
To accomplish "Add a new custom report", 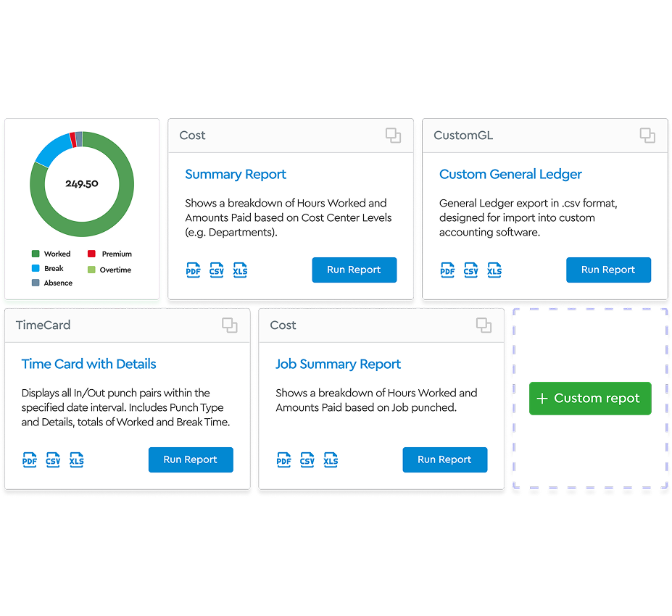I will [589, 398].
